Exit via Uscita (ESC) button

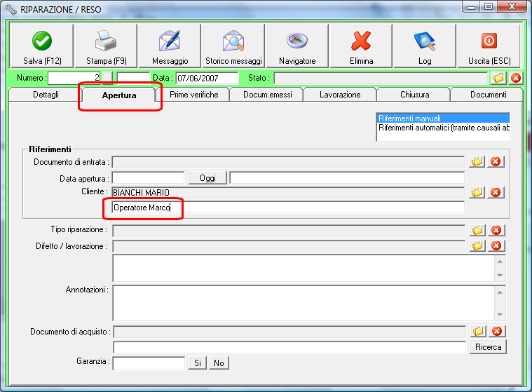489,46
